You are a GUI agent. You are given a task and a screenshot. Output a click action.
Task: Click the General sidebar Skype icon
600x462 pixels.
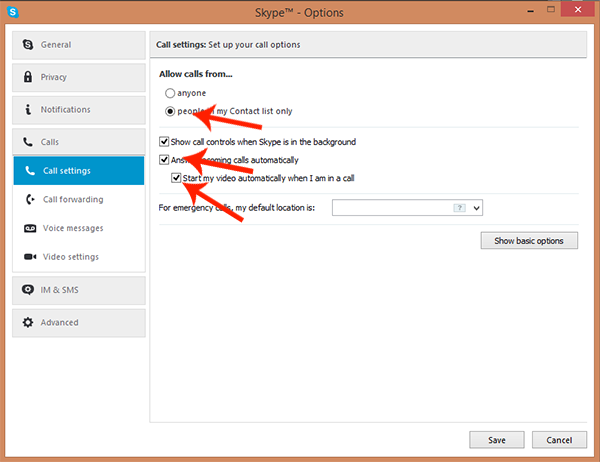(28, 44)
